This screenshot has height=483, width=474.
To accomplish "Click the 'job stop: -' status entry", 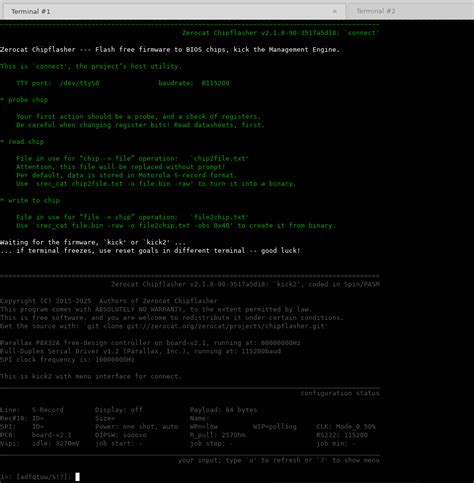I will [211, 443].
